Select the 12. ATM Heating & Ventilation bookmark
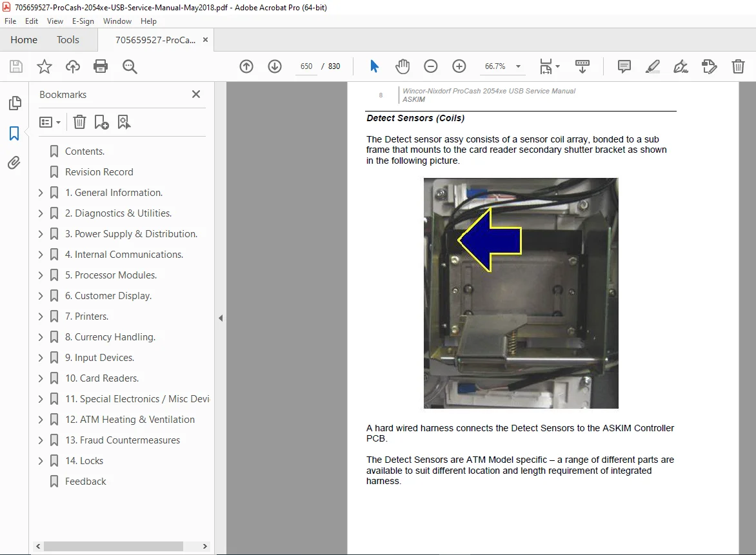756x555 pixels. click(x=130, y=420)
